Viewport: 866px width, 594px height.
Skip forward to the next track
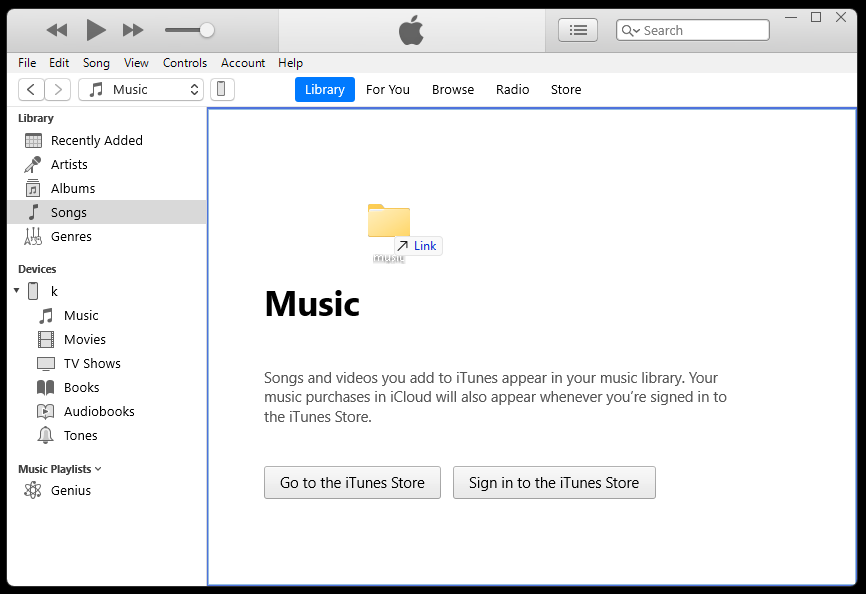133,30
